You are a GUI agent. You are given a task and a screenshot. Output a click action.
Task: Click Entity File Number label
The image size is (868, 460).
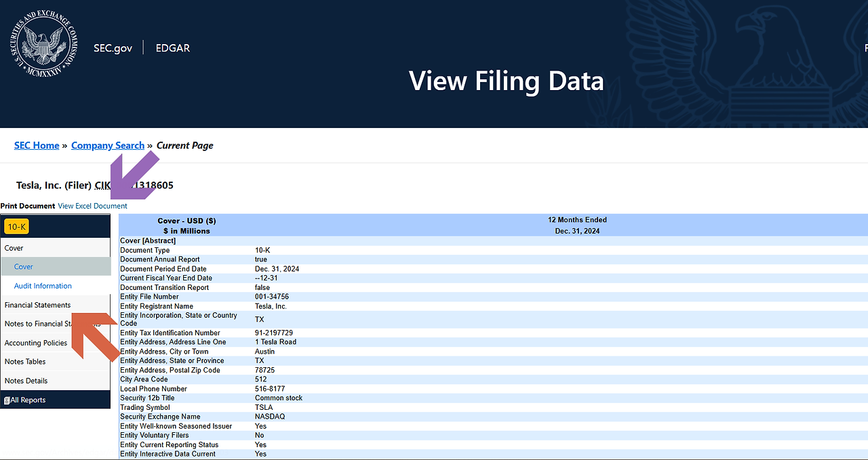pyautogui.click(x=149, y=297)
